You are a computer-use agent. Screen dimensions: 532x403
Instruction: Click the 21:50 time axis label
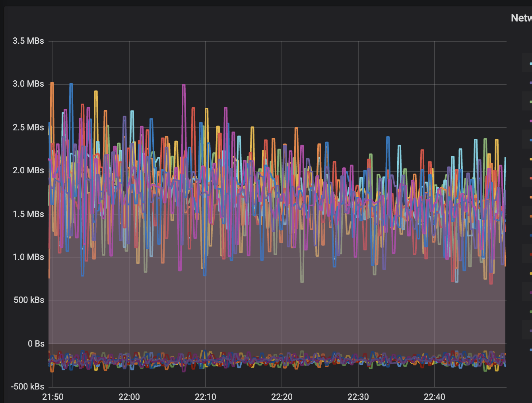[x=53, y=397]
